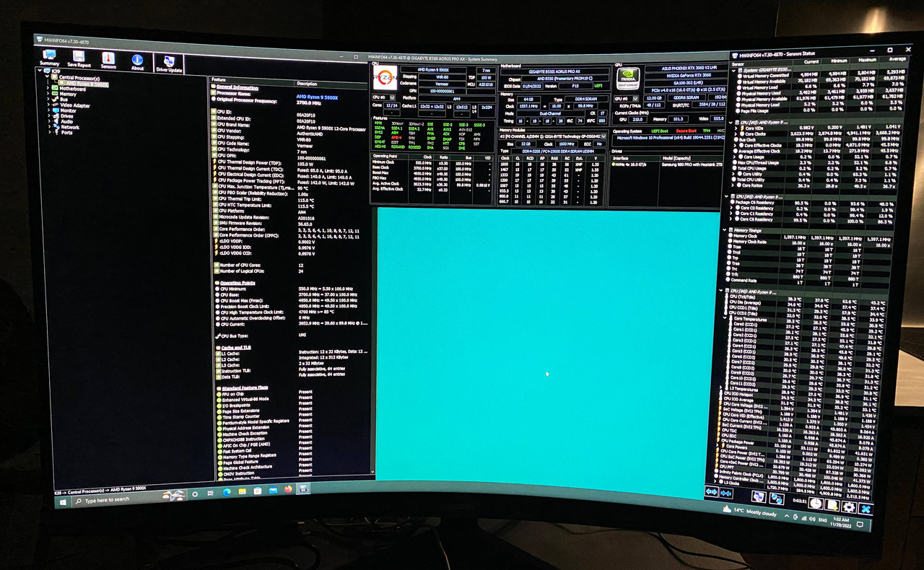This screenshot has width=924, height=570.
Task: Click the Sensor column header in Sensors Status
Action: tap(762, 65)
